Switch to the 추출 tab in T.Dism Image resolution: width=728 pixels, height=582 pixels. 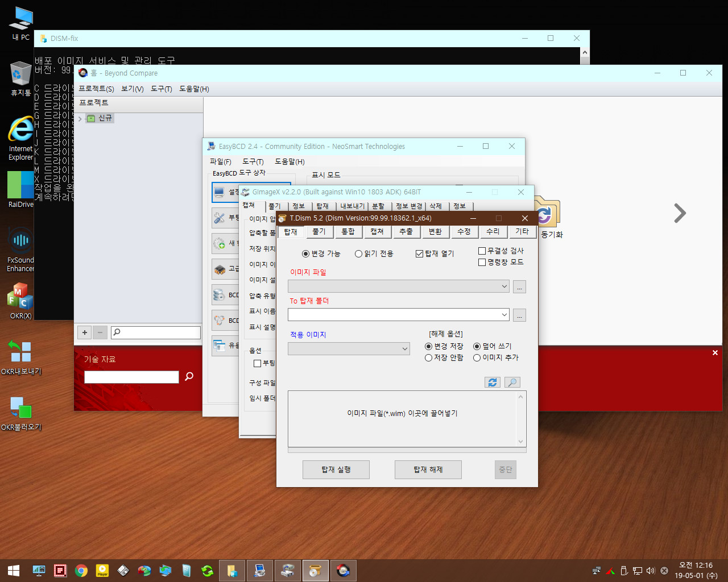point(406,232)
